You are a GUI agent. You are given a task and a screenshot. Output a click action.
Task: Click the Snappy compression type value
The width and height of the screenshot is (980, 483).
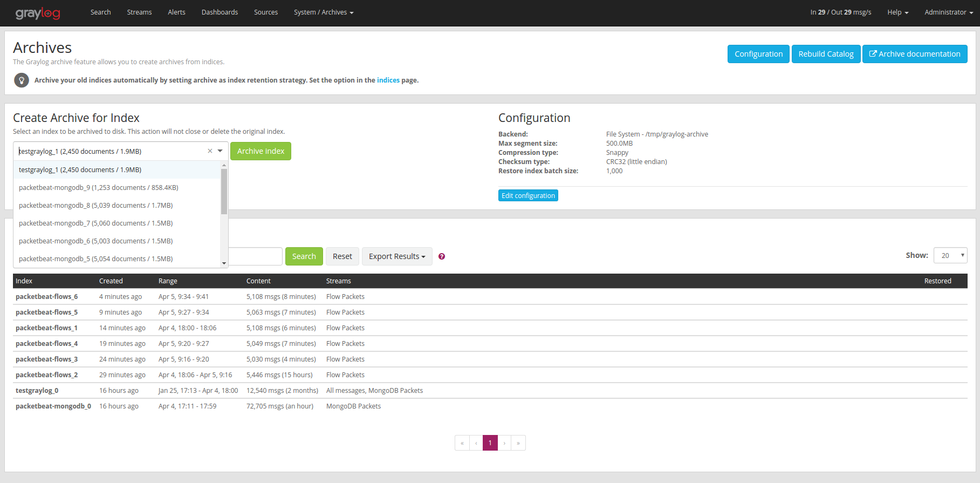(617, 153)
